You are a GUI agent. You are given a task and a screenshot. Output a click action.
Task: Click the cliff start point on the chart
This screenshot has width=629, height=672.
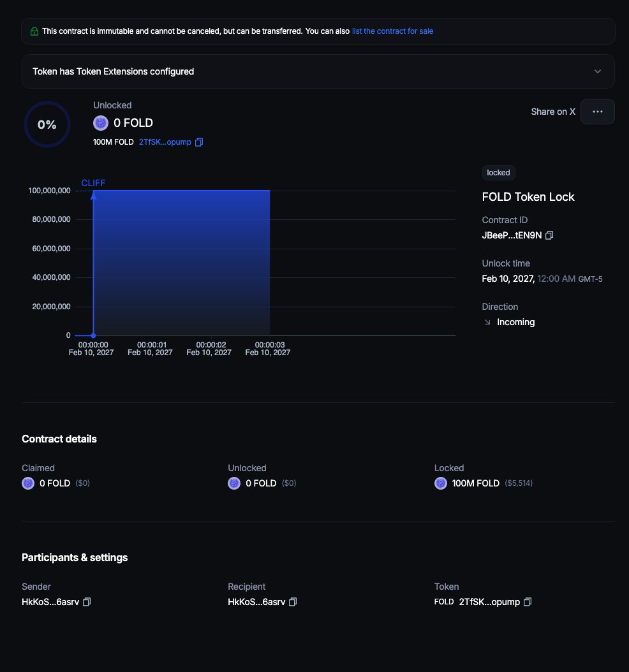coord(93,335)
